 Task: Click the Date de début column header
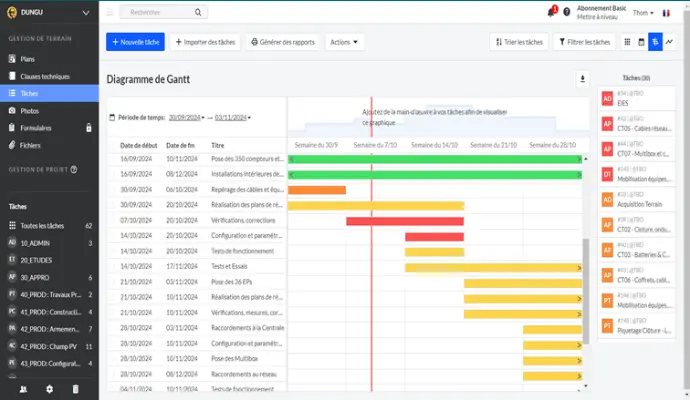tap(139, 145)
